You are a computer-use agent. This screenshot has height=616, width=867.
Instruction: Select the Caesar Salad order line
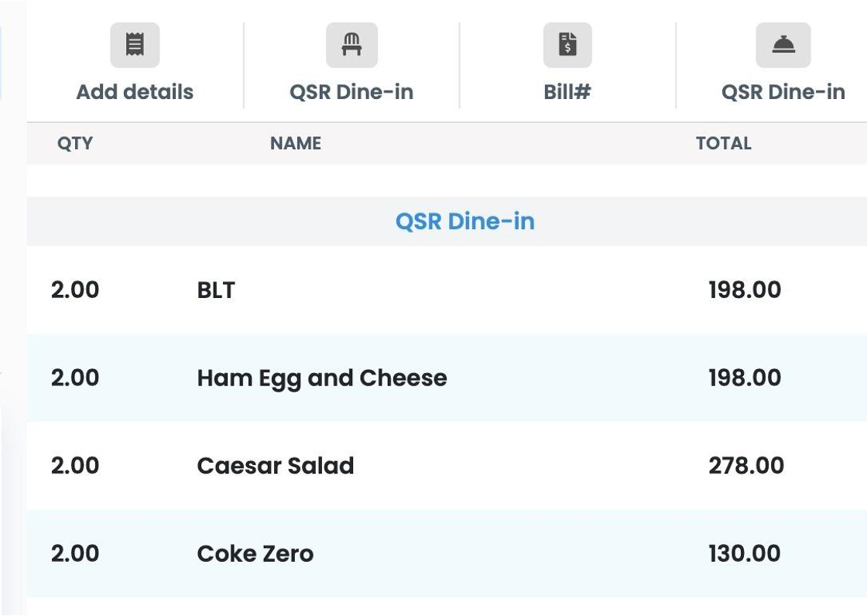pos(447,466)
